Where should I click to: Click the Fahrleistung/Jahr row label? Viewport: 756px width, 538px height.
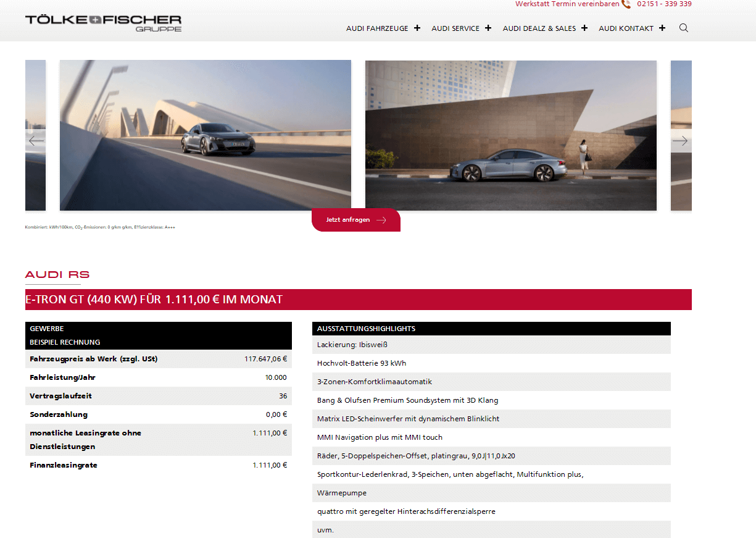tap(62, 377)
